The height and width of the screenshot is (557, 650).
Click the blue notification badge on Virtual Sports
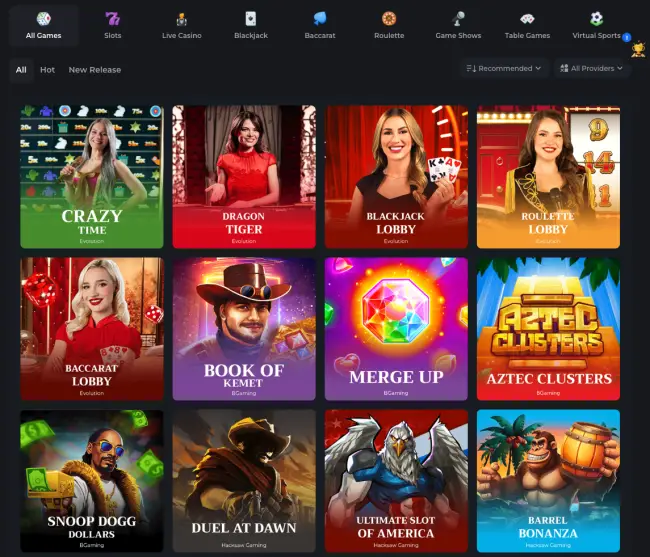[x=626, y=37]
